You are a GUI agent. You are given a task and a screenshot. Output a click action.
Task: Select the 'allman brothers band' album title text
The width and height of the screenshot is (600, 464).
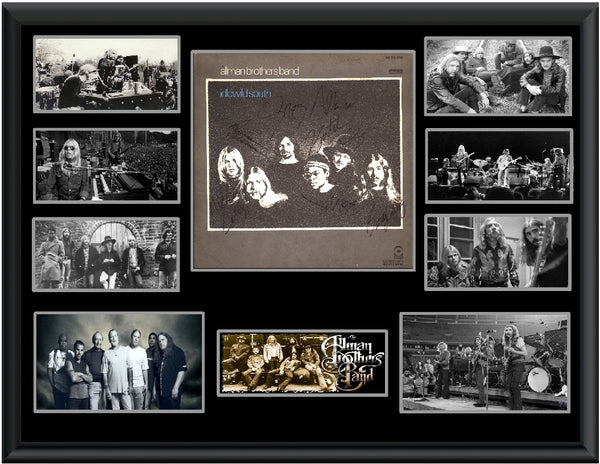coord(259,71)
